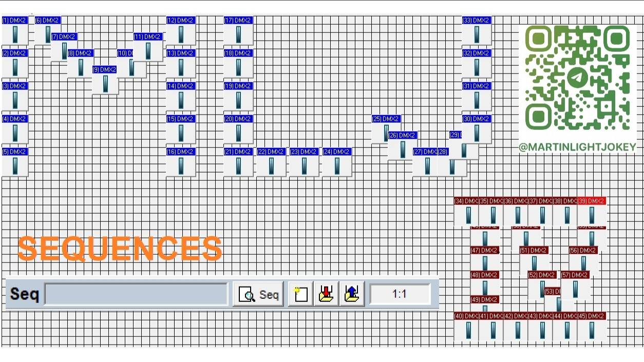Select fixture icon (1) DMX2
The width and height of the screenshot is (644, 362).
[15, 31]
